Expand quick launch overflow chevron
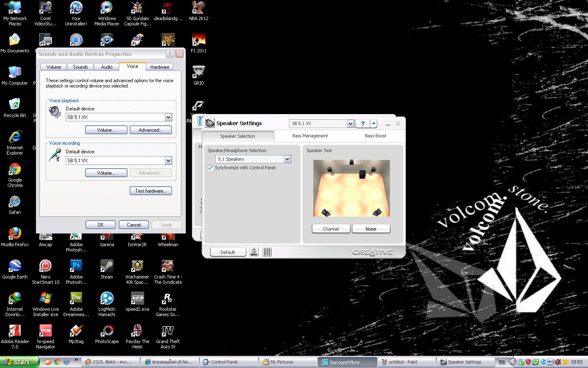This screenshot has height=368, width=588. click(76, 360)
